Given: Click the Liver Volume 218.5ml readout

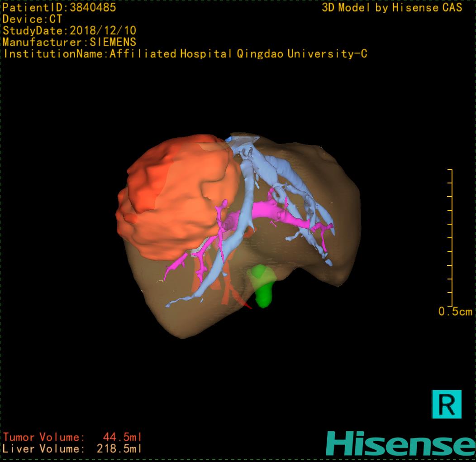Looking at the screenshot, I should pyautogui.click(x=72, y=449).
